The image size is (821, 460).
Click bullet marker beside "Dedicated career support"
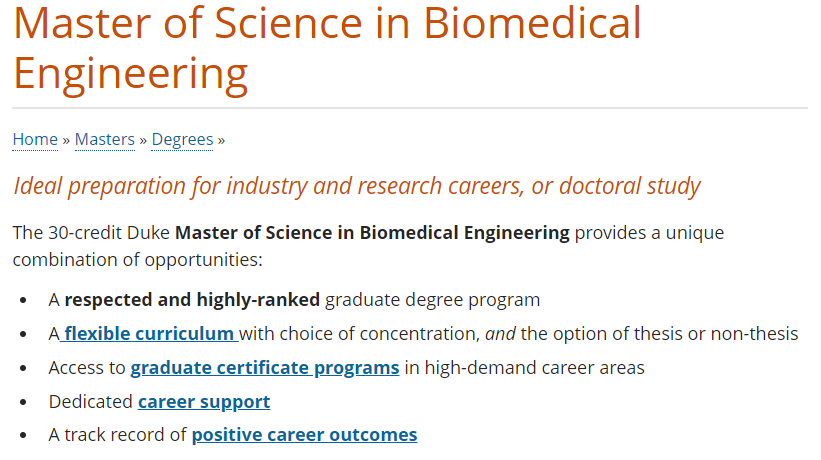tap(23, 402)
